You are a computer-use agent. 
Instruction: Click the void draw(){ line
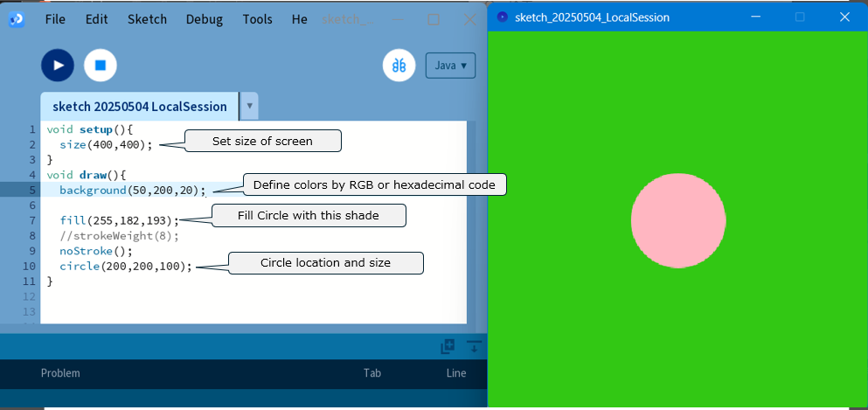pyautogui.click(x=87, y=176)
